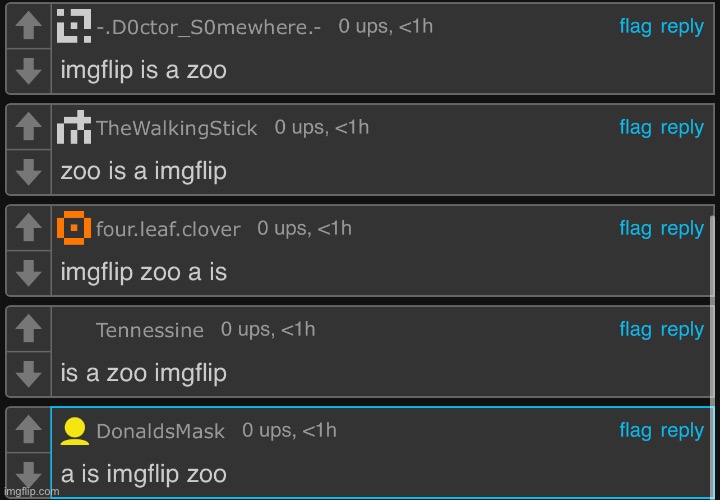Click the orange four.leaf.clover avatar

75,228
